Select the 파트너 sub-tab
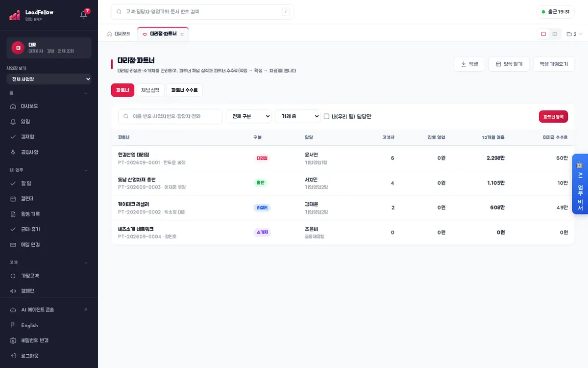This screenshot has width=588, height=368. [x=122, y=90]
